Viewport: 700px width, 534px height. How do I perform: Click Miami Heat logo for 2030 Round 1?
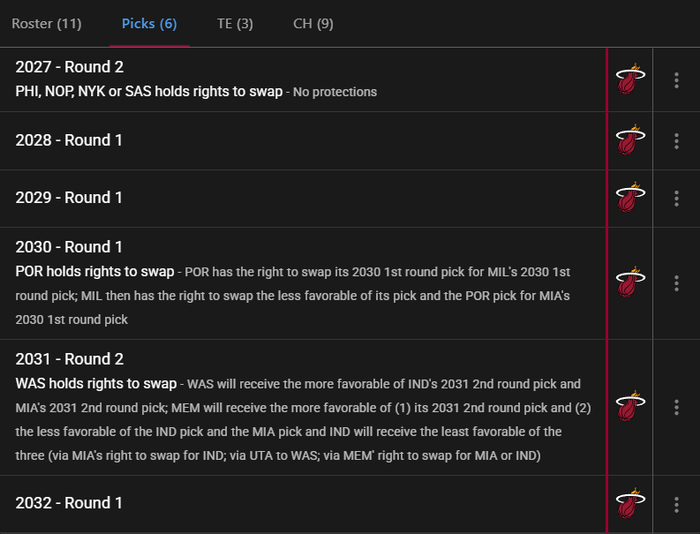click(x=630, y=283)
